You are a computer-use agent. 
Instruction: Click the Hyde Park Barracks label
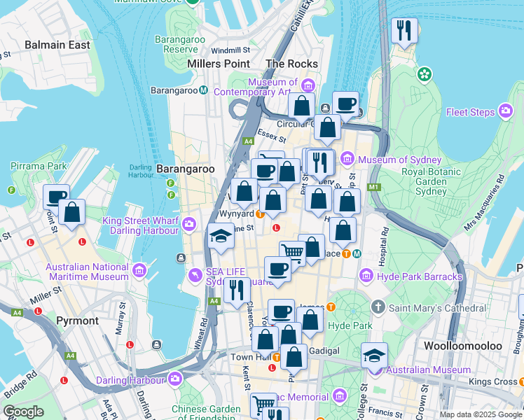pyautogui.click(x=420, y=276)
